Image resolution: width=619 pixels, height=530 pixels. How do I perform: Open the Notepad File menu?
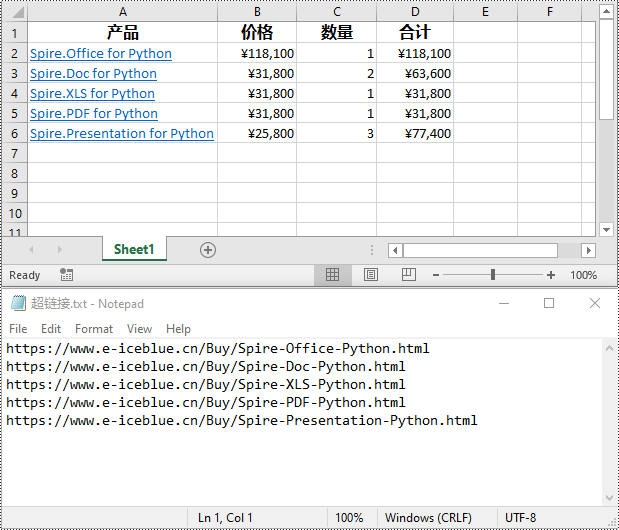coord(18,329)
